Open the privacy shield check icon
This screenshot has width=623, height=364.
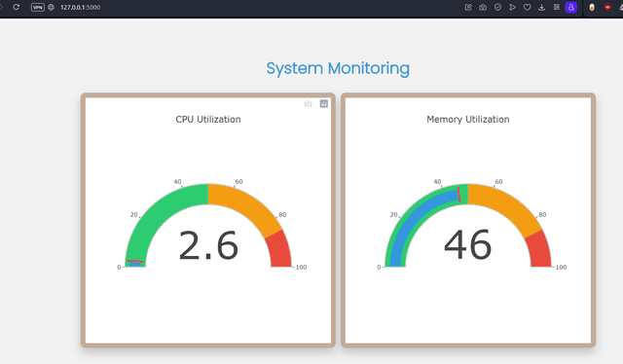point(497,7)
